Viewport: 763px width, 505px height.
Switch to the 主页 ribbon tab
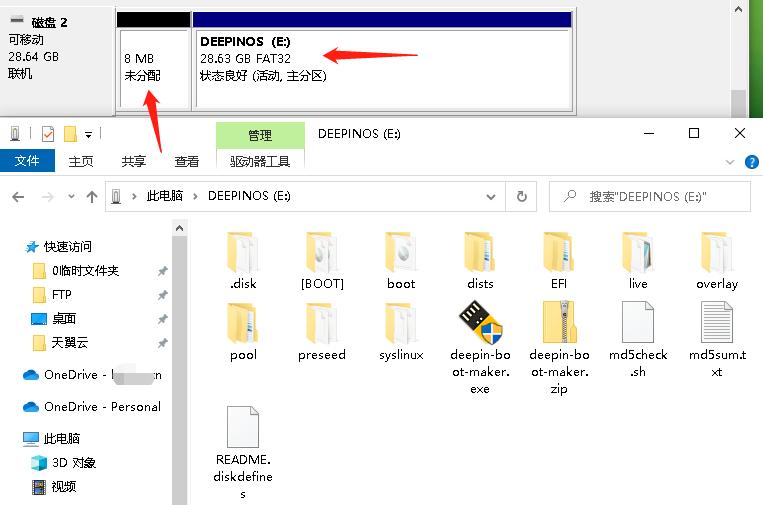pyautogui.click(x=81, y=161)
